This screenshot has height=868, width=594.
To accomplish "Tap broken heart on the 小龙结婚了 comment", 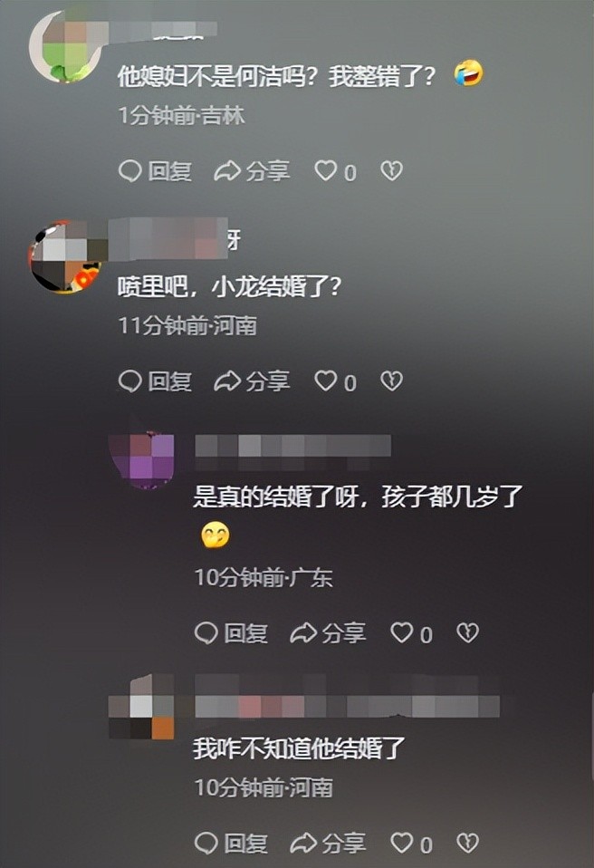I will (391, 381).
